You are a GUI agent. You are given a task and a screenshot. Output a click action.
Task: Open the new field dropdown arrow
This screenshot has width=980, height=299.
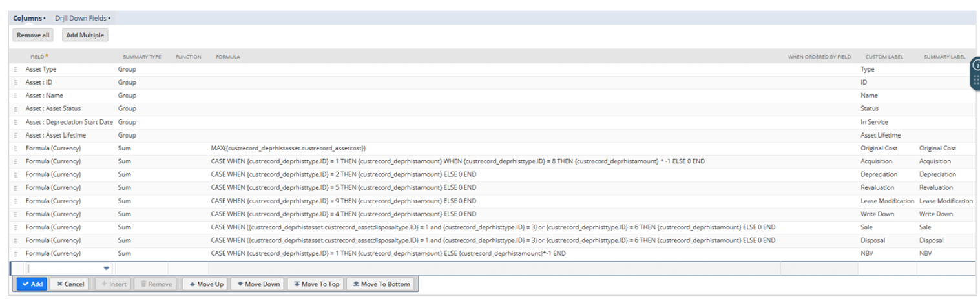(x=106, y=268)
